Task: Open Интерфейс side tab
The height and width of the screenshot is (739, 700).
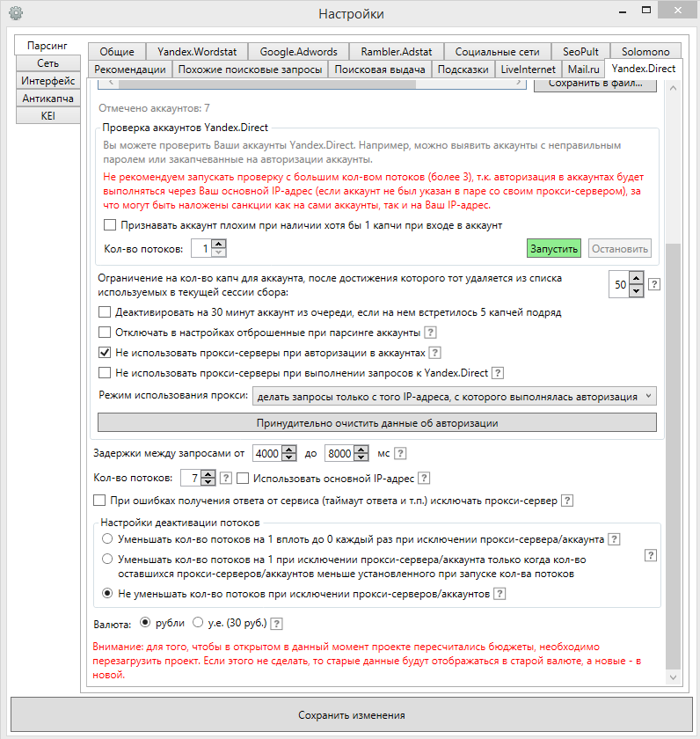Action: [48, 81]
